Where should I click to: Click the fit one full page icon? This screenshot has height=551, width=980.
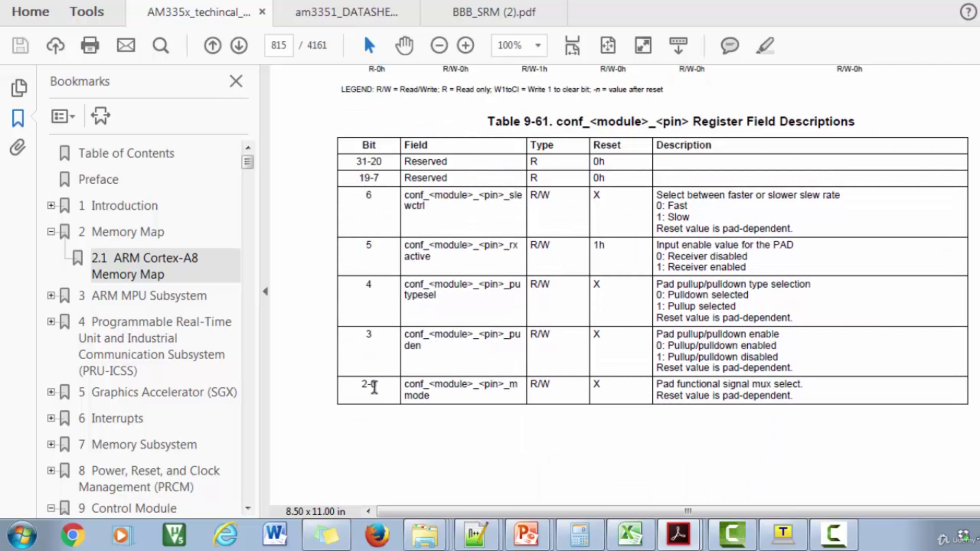pyautogui.click(x=608, y=45)
